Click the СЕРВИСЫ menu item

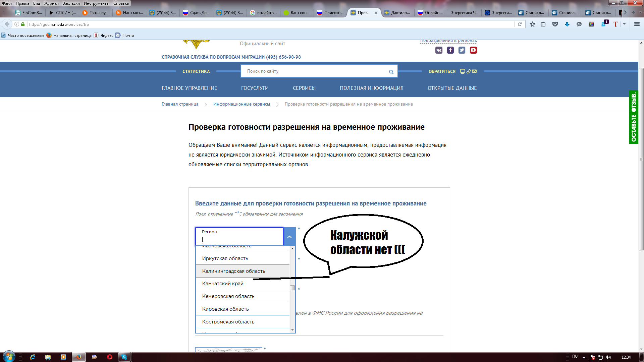pyautogui.click(x=304, y=88)
